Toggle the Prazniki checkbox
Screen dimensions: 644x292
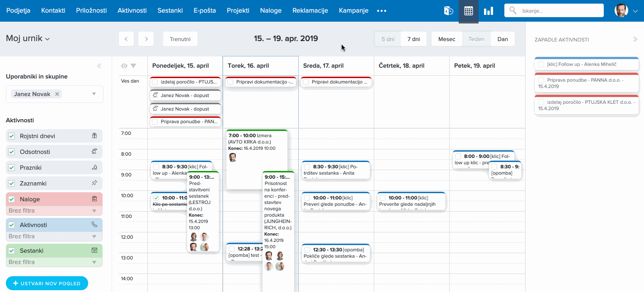[12, 168]
